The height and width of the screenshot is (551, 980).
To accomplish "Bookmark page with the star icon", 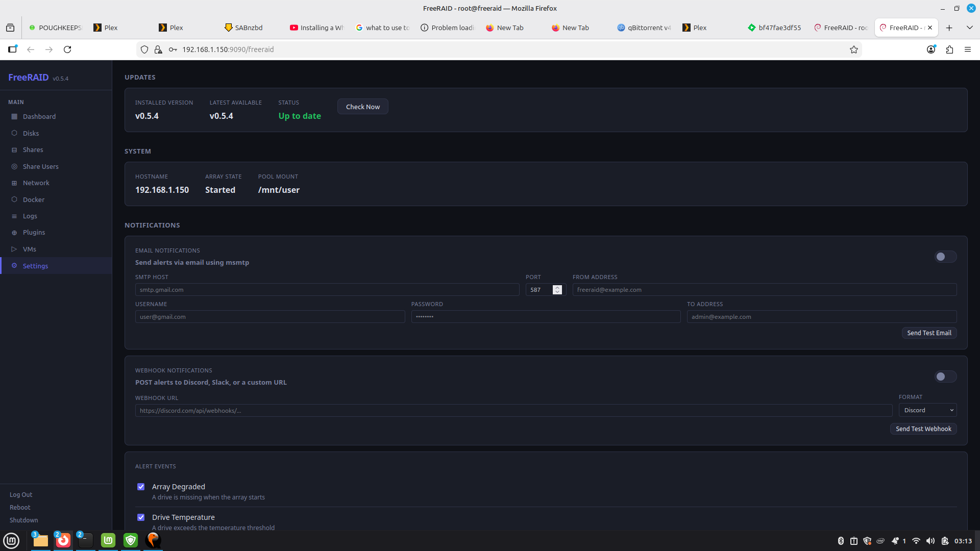I will (853, 49).
